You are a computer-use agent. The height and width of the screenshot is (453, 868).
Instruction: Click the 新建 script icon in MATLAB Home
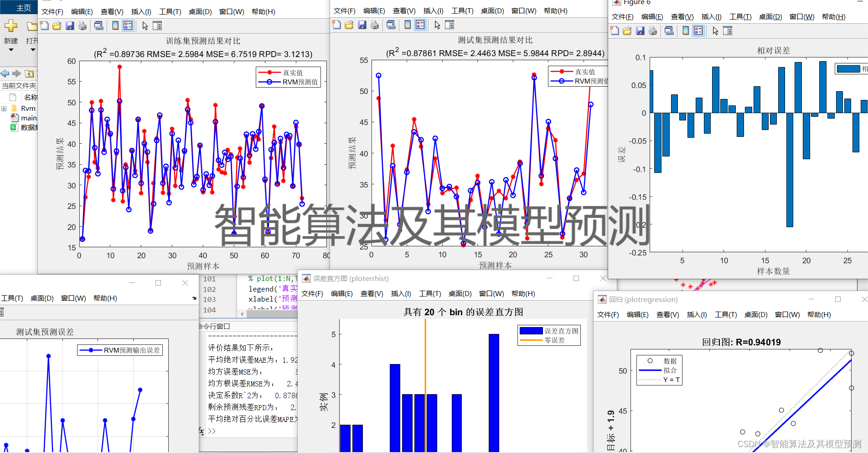10,25
